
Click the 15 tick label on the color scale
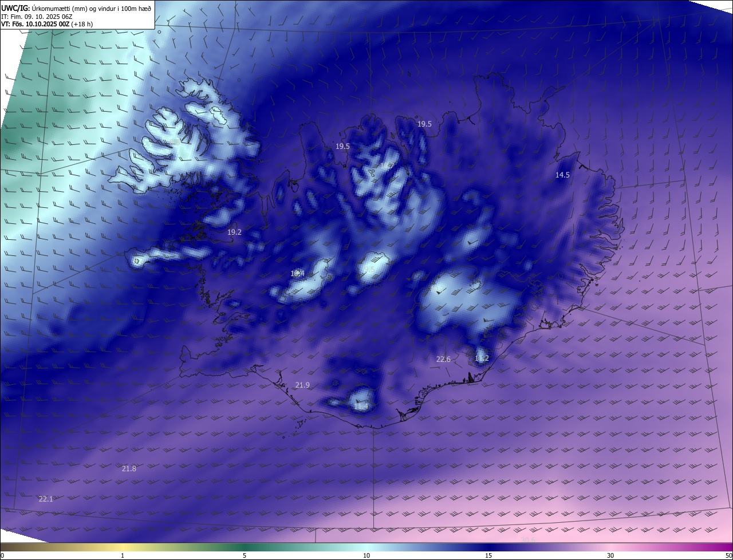[488, 556]
